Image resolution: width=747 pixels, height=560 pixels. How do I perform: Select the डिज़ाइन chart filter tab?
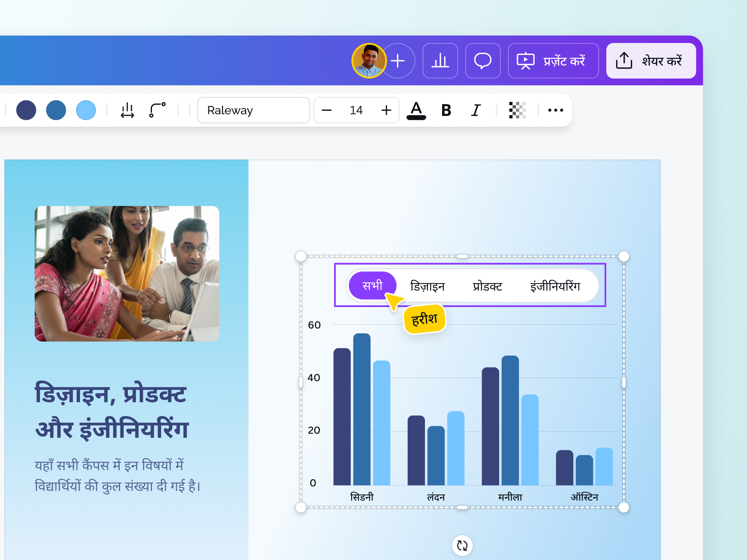[x=427, y=286]
